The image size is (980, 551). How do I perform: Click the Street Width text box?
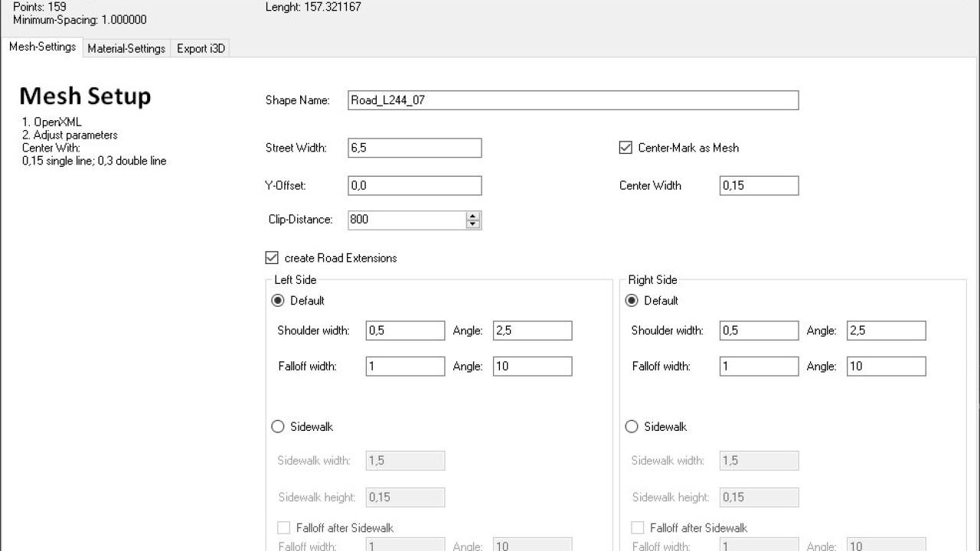pos(414,148)
